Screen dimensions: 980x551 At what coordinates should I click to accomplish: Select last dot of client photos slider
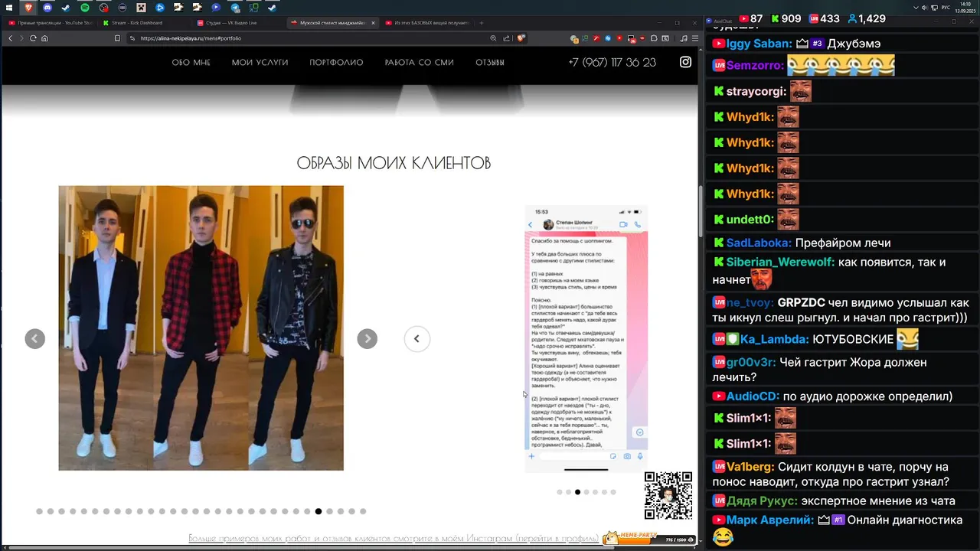(363, 511)
